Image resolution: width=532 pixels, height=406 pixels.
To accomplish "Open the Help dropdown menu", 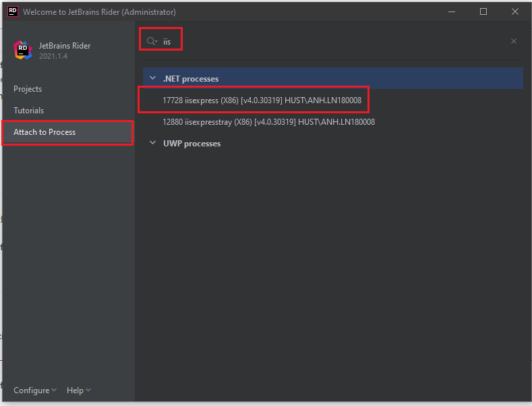I will [78, 390].
